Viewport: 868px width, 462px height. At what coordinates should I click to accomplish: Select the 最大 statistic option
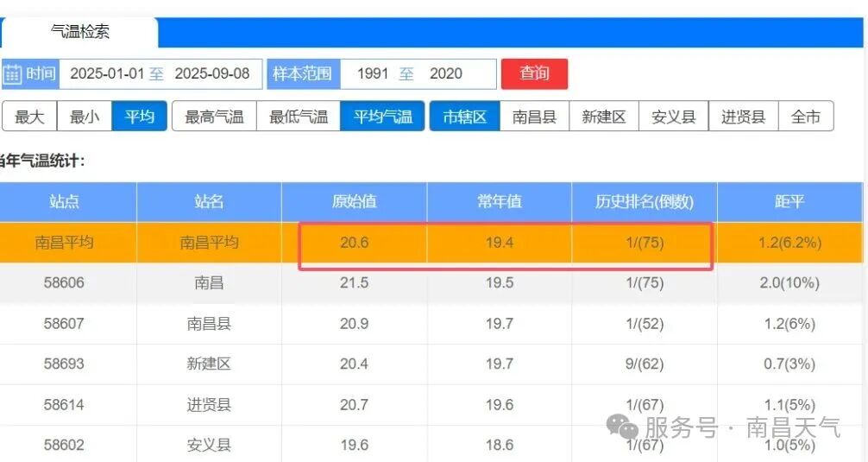(x=29, y=117)
